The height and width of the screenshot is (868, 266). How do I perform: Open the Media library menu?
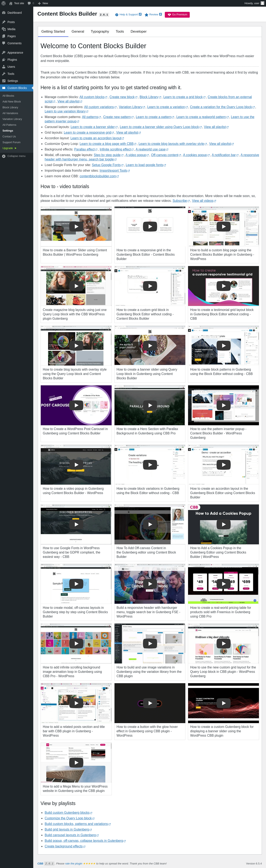pyautogui.click(x=16, y=29)
